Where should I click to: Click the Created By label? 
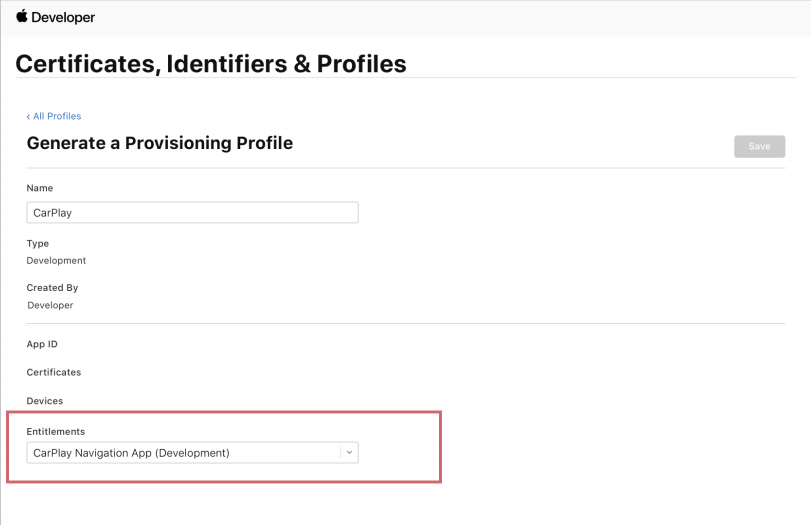(x=52, y=288)
